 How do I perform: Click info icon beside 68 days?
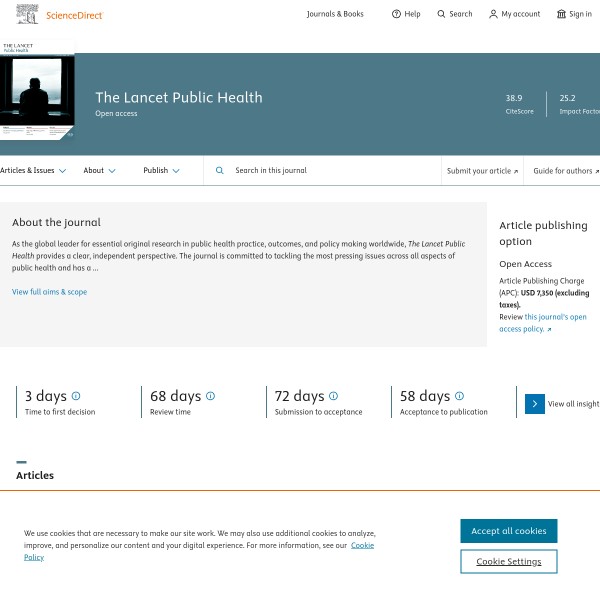coord(210,396)
